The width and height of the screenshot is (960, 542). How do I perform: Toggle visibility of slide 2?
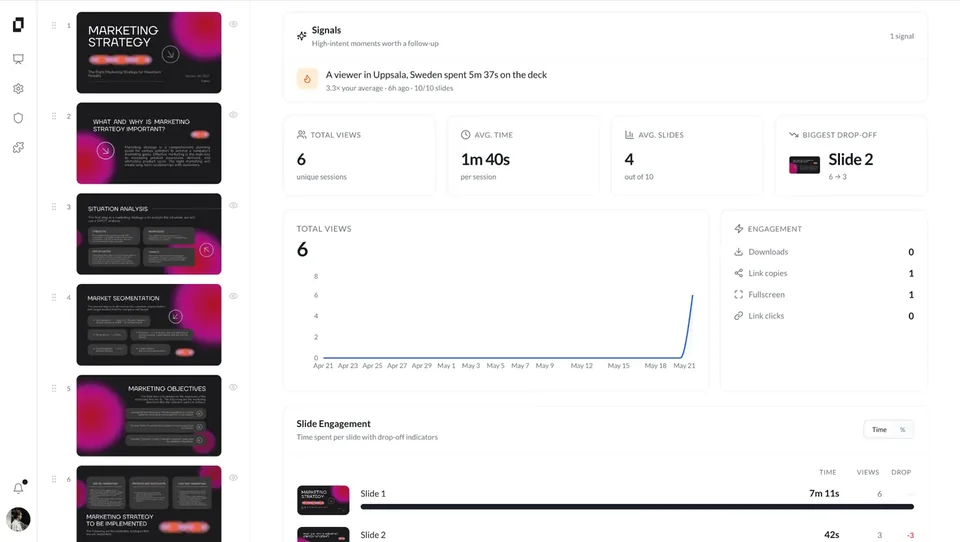[233, 115]
